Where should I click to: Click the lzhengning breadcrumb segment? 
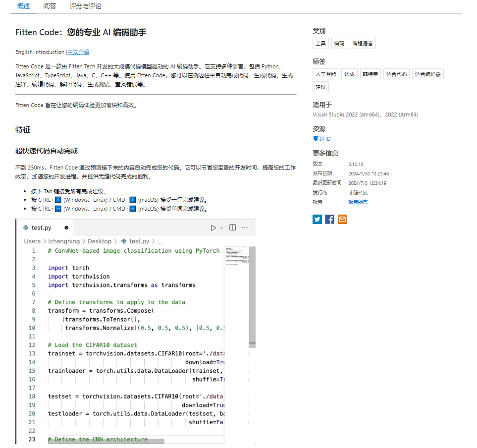[64, 241]
